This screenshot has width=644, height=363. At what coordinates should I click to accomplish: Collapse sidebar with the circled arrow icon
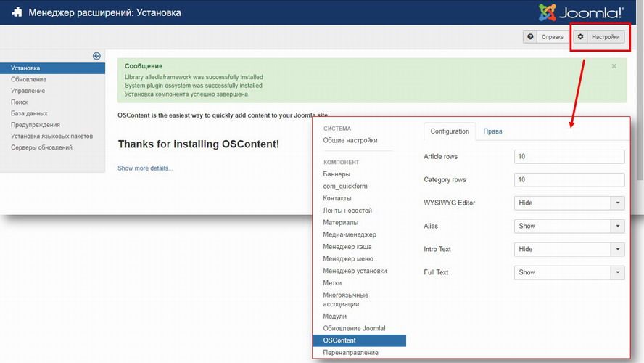[x=96, y=56]
